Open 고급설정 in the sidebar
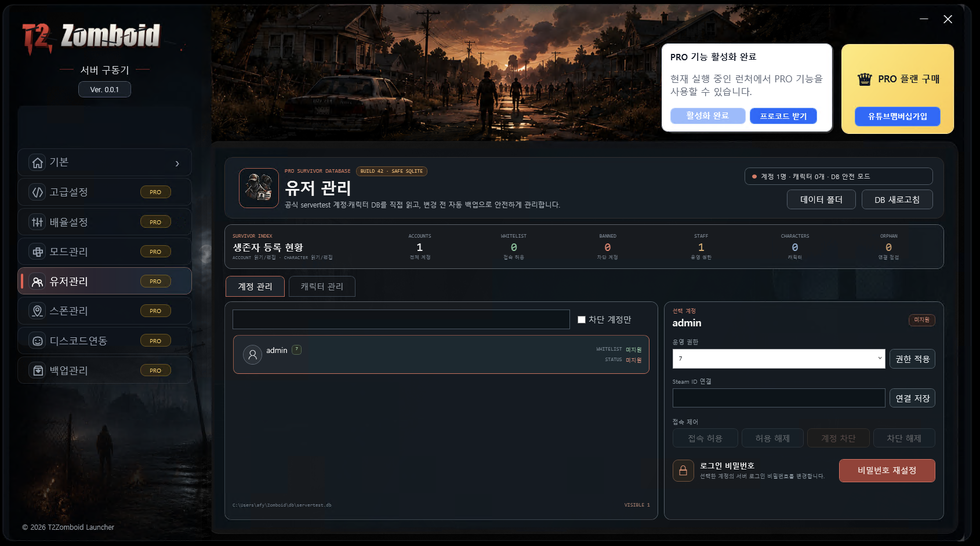Screen dimensions: 980x546 tap(104, 192)
